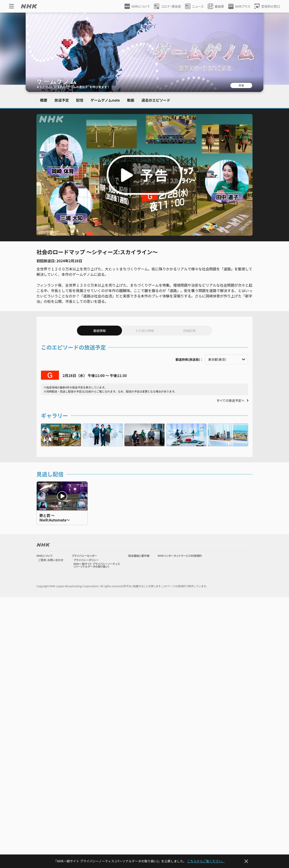Click the red G channel badge
This screenshot has width=289, height=868.
tap(50, 375)
